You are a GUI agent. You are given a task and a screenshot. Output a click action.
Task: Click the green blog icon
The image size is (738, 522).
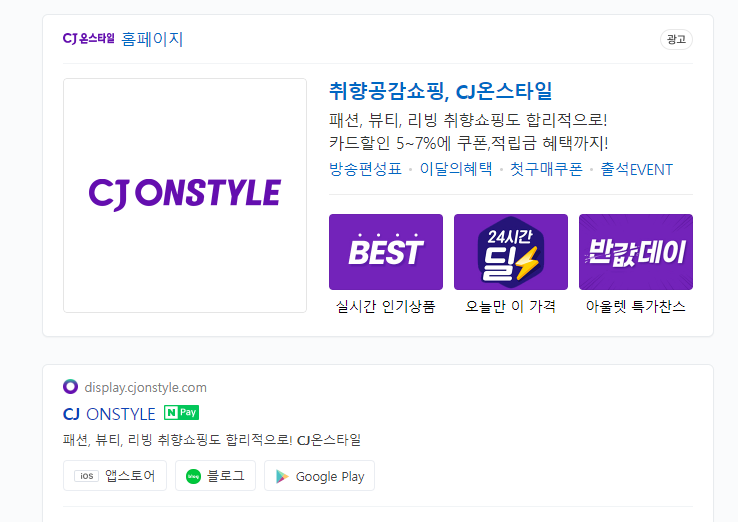[x=193, y=476]
